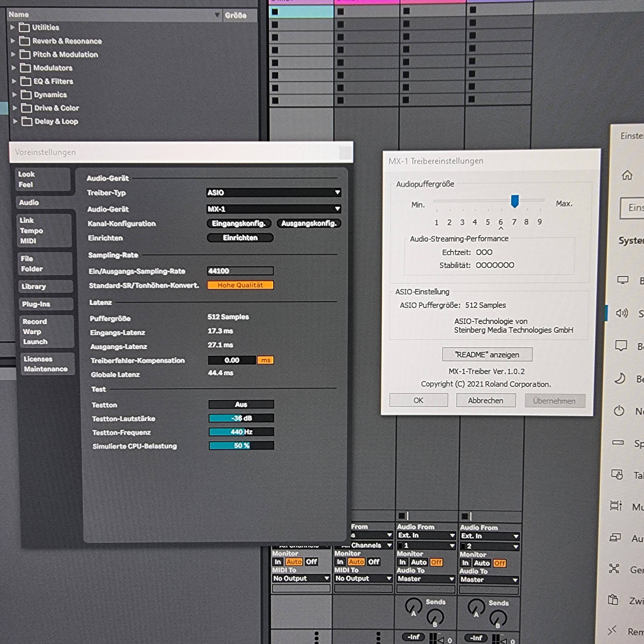
Task: Open the Display monitor icon in Windows Settings
Action: 623,280
